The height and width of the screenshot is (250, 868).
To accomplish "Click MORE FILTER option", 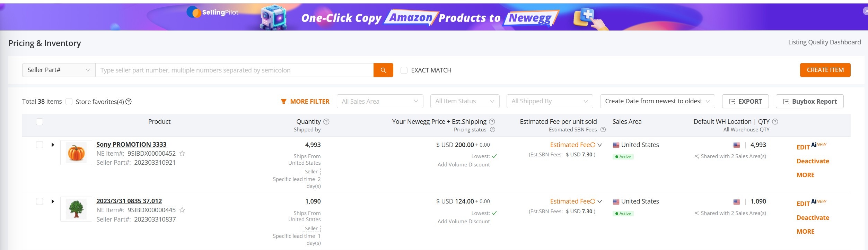I will (x=305, y=101).
